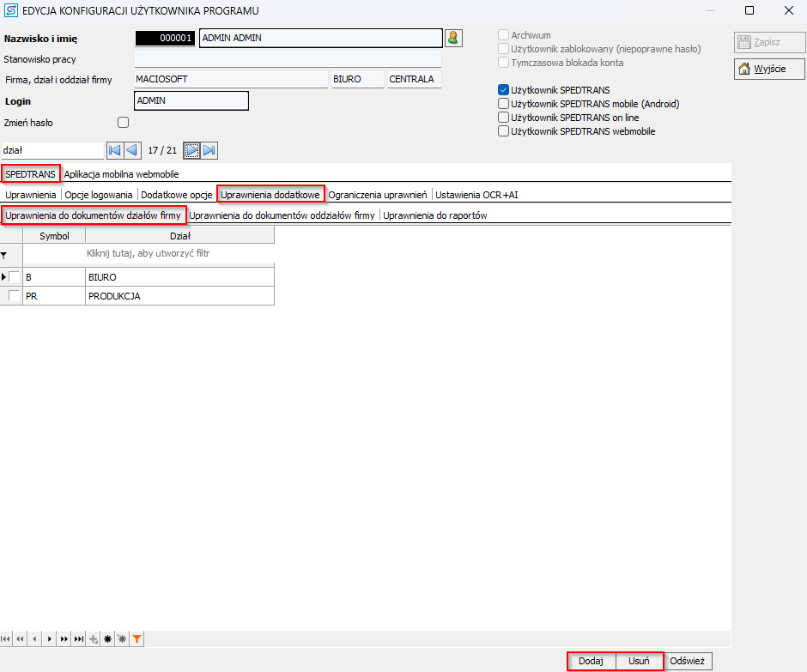This screenshot has width=807, height=672.
Task: Move to next record in grid navigator
Action: [x=50, y=639]
